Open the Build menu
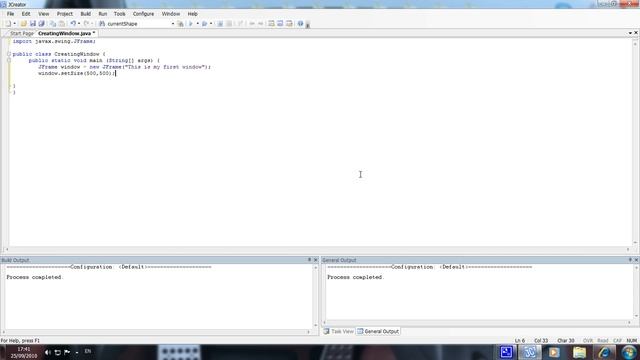640x360 pixels. [x=86, y=14]
